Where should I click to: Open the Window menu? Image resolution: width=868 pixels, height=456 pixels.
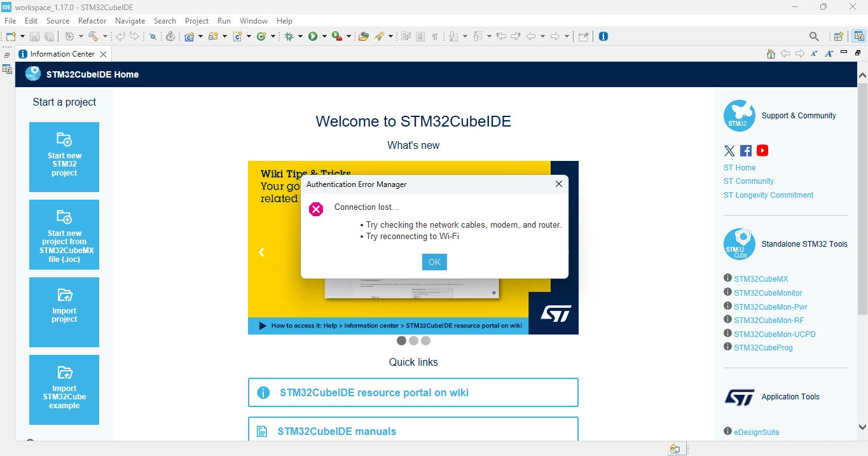tap(254, 21)
